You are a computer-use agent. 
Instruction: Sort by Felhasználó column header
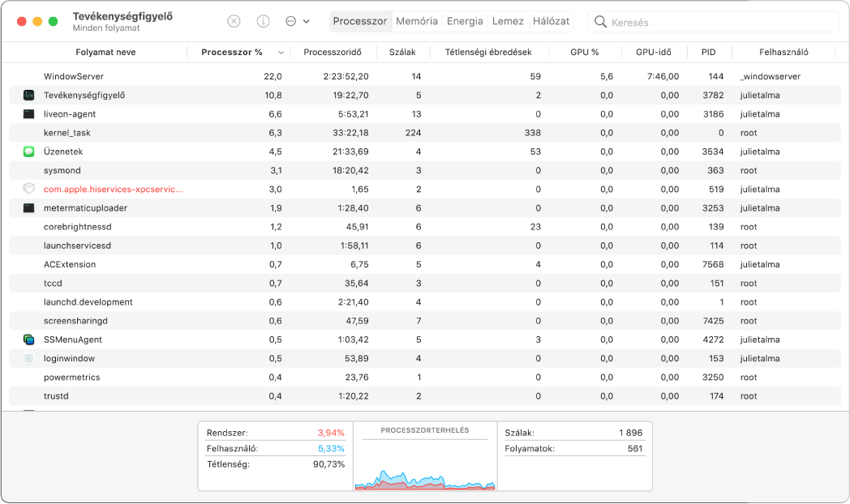tap(783, 52)
